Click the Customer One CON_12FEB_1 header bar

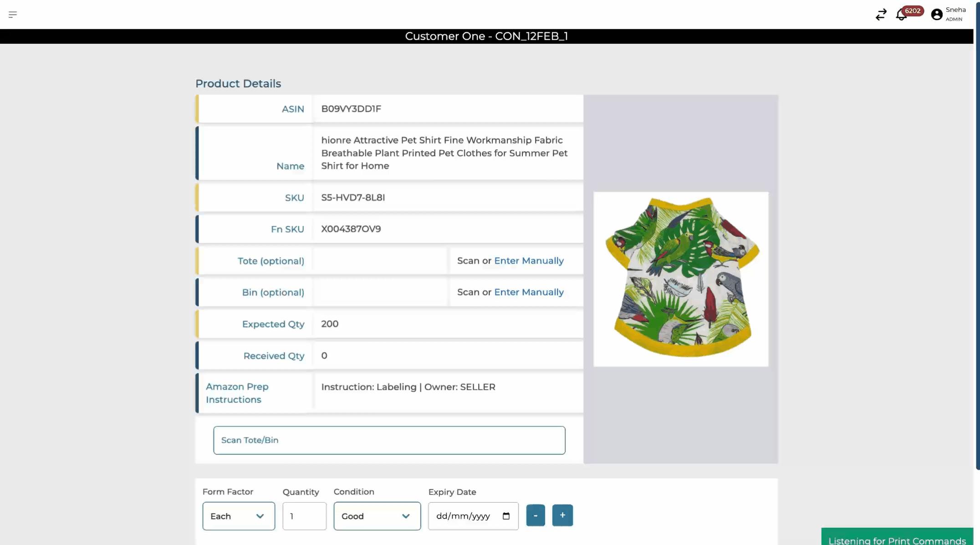(x=486, y=36)
